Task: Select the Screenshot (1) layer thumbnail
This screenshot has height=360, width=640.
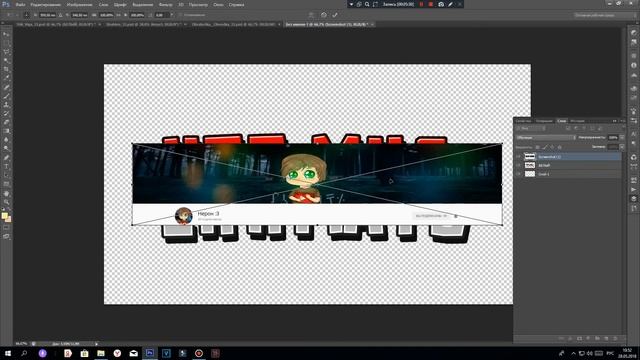Action: click(529, 157)
